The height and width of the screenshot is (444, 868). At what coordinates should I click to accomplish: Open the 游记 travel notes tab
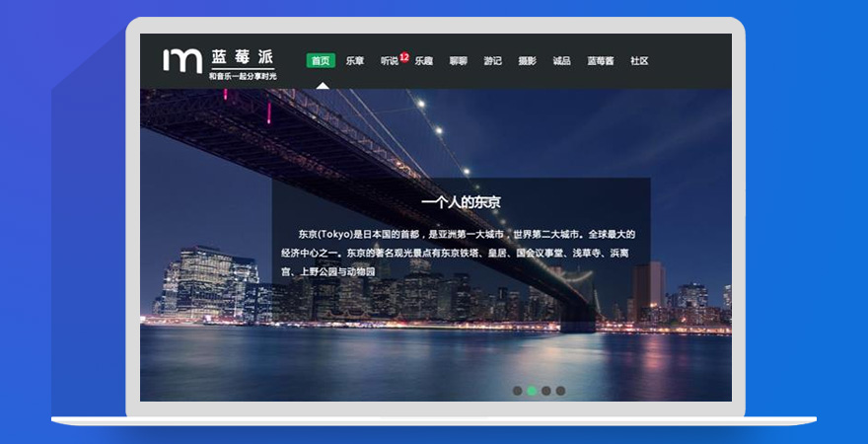pos(492,61)
